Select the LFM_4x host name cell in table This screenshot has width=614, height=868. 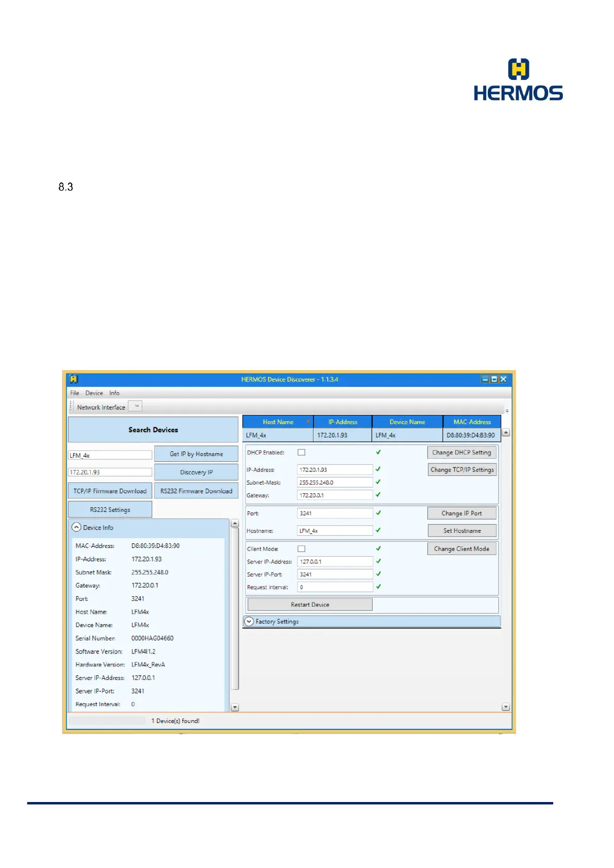pyautogui.click(x=278, y=435)
